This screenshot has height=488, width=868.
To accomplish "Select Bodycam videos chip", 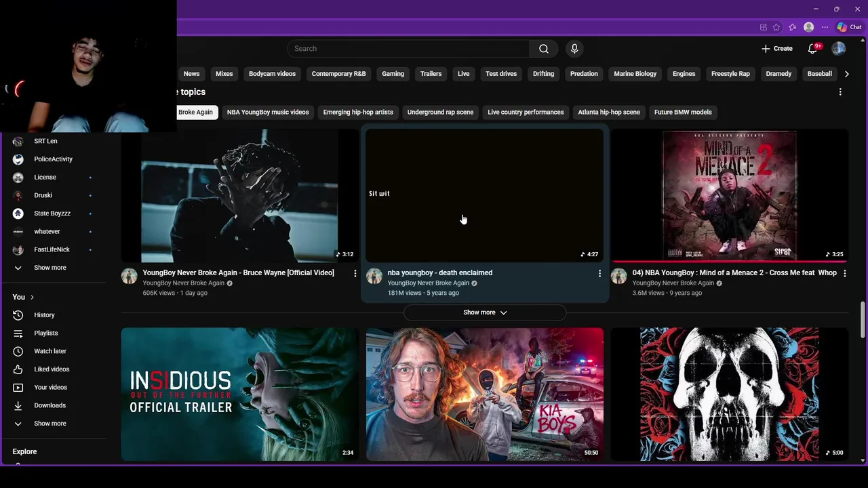I will [x=272, y=74].
